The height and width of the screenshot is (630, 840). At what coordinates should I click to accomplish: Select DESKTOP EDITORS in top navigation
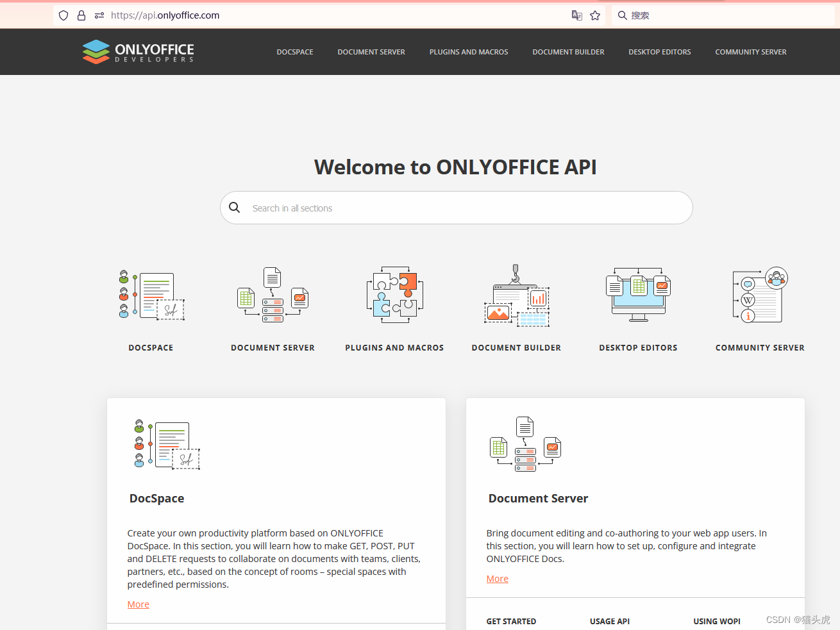click(660, 52)
